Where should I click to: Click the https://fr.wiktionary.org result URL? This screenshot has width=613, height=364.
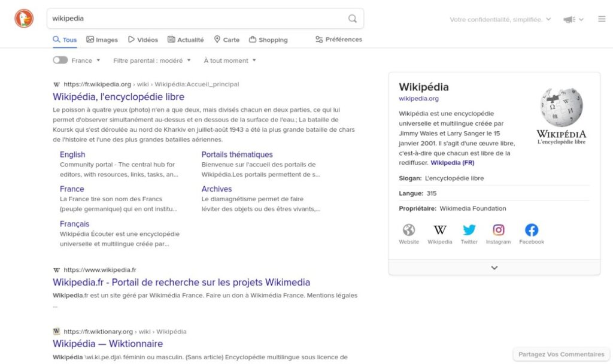coord(98,332)
